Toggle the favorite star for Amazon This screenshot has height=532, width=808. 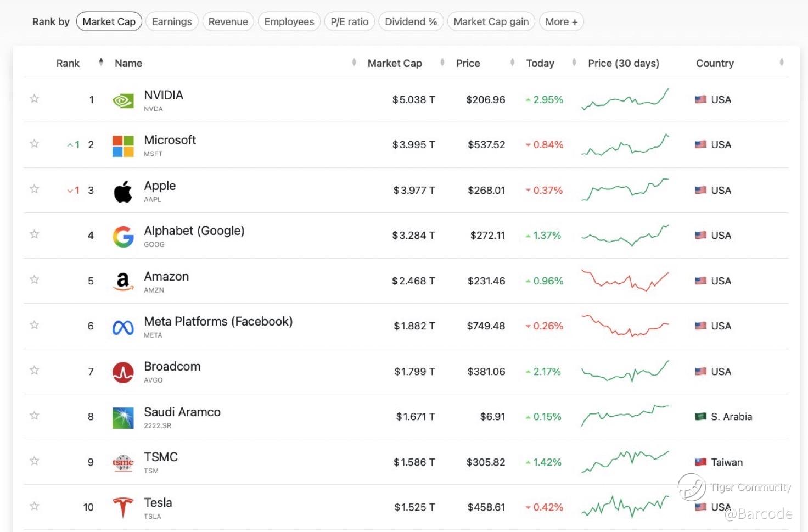tap(35, 280)
